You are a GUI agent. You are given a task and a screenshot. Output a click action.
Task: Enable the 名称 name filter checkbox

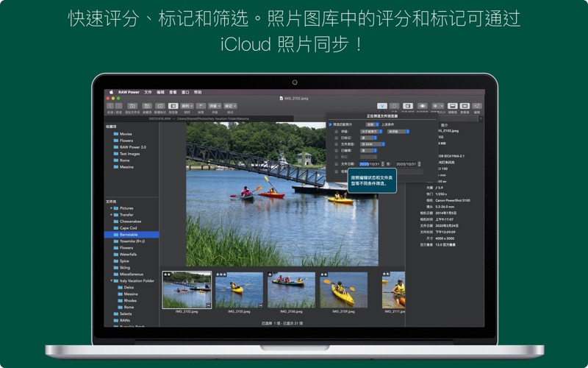click(x=337, y=171)
